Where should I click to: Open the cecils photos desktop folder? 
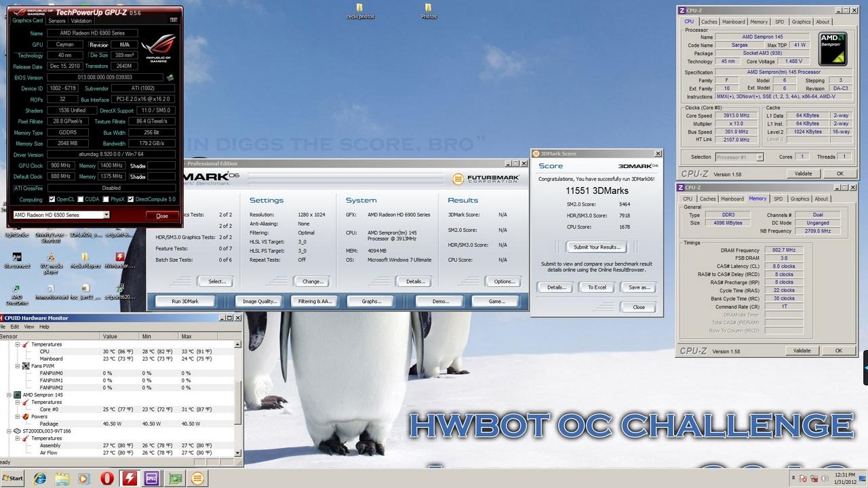[x=359, y=9]
